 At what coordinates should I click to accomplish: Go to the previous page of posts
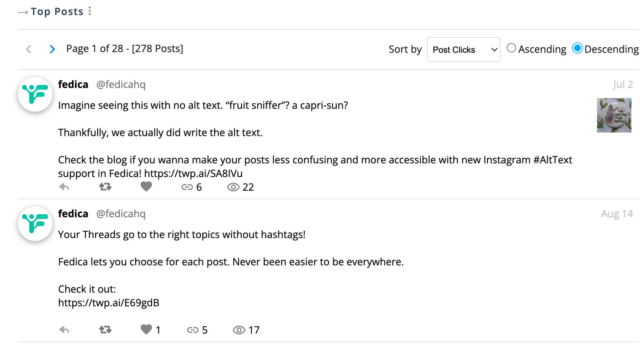tap(29, 49)
